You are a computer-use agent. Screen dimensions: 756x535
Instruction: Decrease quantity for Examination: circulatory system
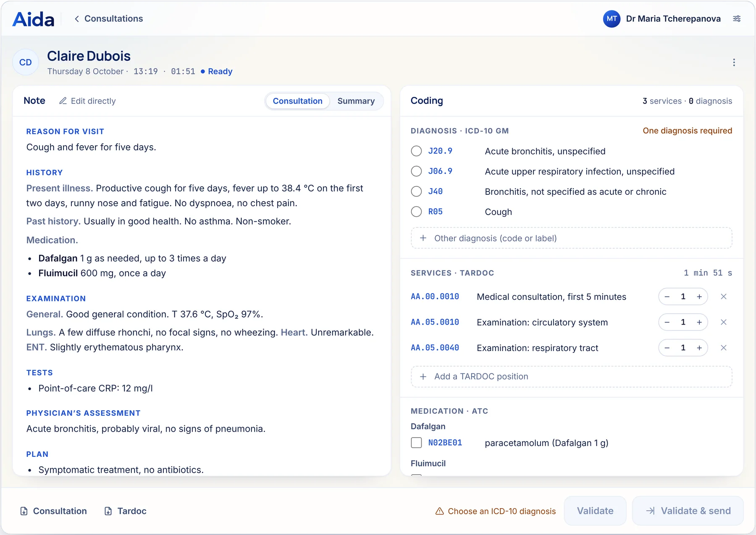[667, 322]
